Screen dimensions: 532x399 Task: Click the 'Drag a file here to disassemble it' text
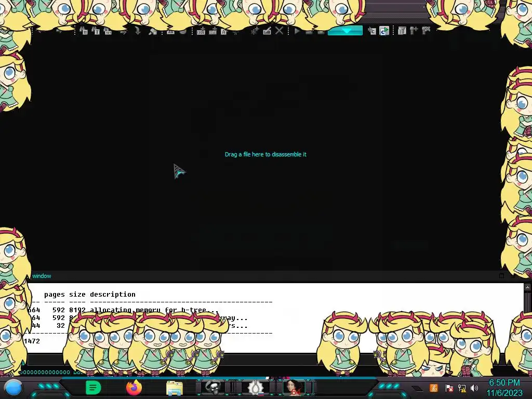click(x=265, y=154)
